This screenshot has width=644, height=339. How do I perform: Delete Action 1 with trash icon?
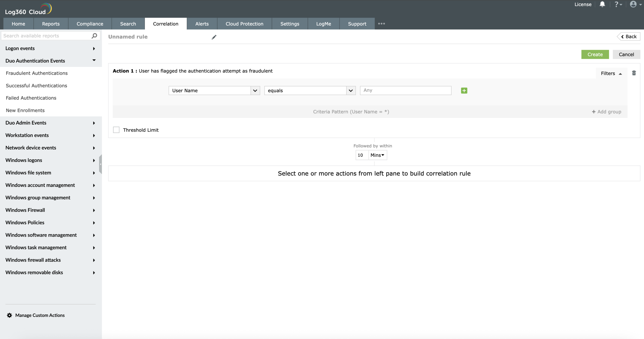tap(634, 73)
